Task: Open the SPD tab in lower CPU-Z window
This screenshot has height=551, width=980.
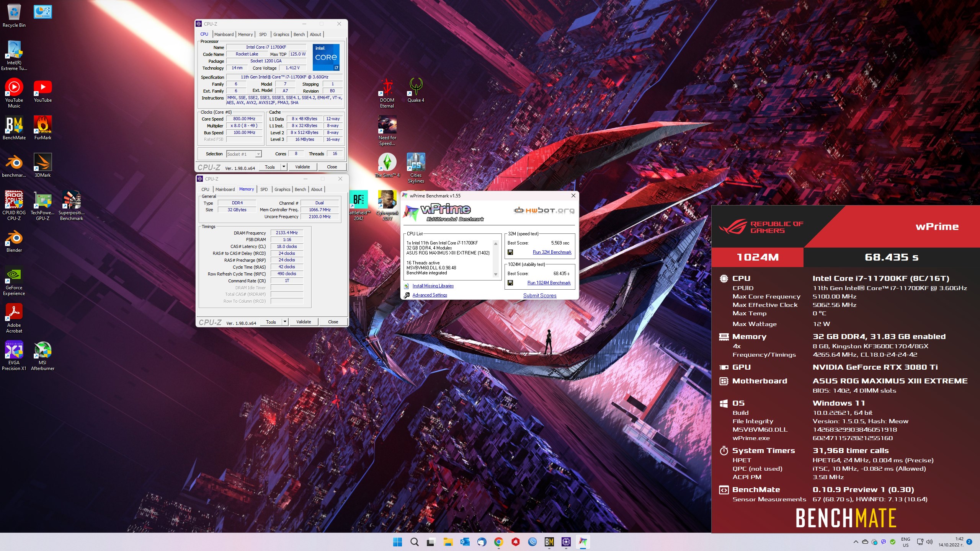Action: coord(264,189)
